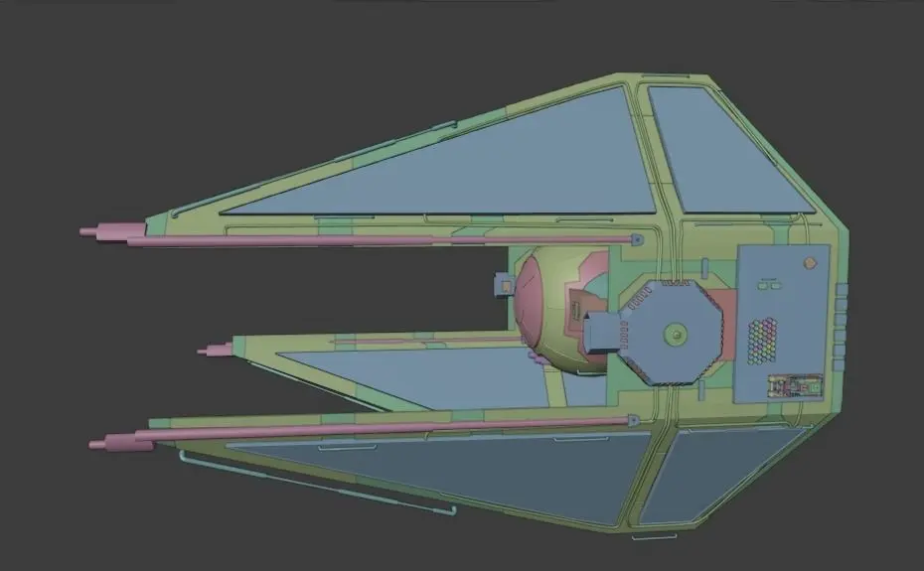Image resolution: width=924 pixels, height=571 pixels.
Task: Select the spherical cockpit ball of the ship
Action: tap(559, 311)
